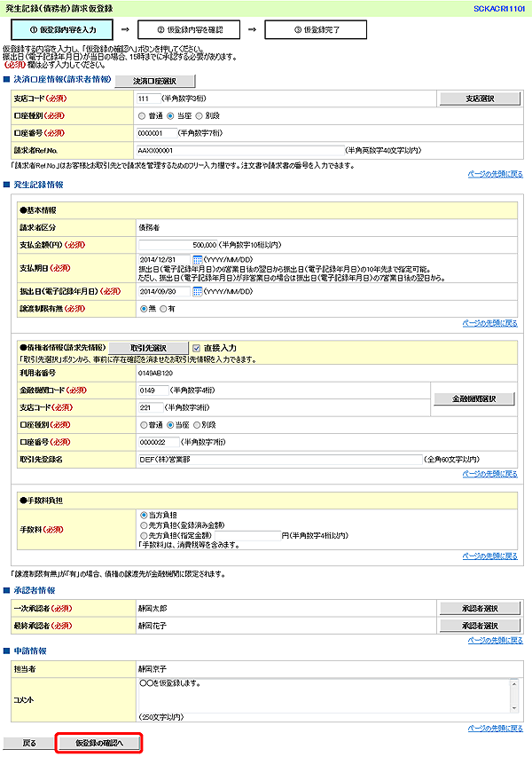Select 別段 in 決済口座 口座種別
532x757 pixels.
click(199, 116)
